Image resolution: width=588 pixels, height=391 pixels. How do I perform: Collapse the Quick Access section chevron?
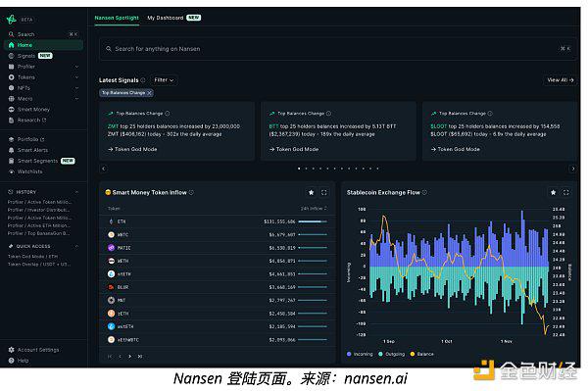(76, 246)
